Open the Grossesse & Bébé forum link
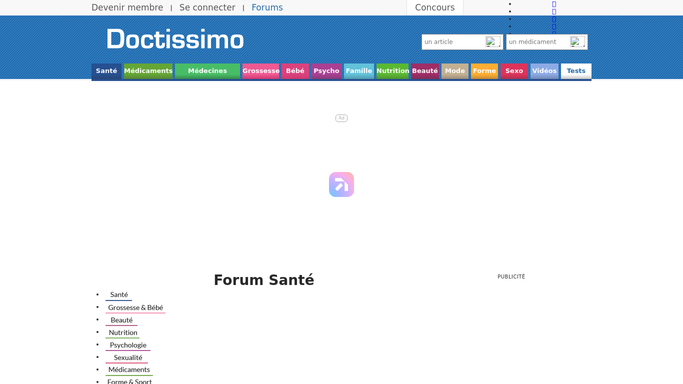Viewport: 683px width, 384px height. 135,308
